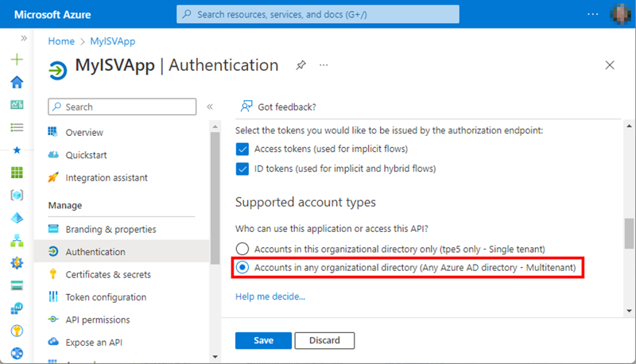Uncheck the ID tokens checkbox
The height and width of the screenshot is (364, 636).
(x=242, y=168)
